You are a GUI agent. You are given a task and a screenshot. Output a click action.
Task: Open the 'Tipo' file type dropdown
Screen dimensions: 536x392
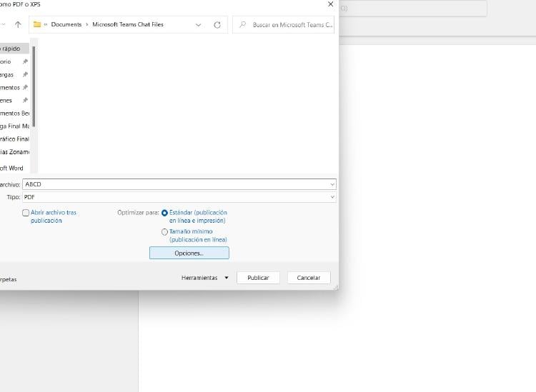pyautogui.click(x=332, y=196)
